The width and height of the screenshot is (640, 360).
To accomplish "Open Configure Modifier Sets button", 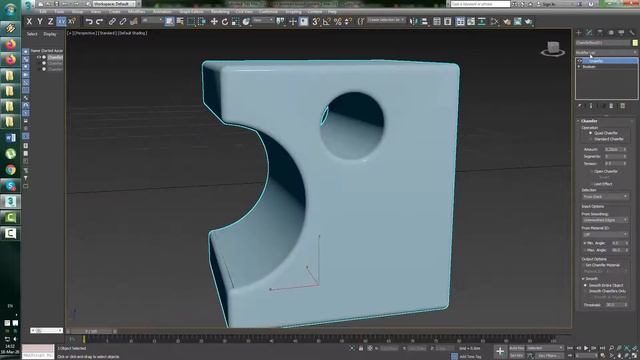I will point(622,106).
